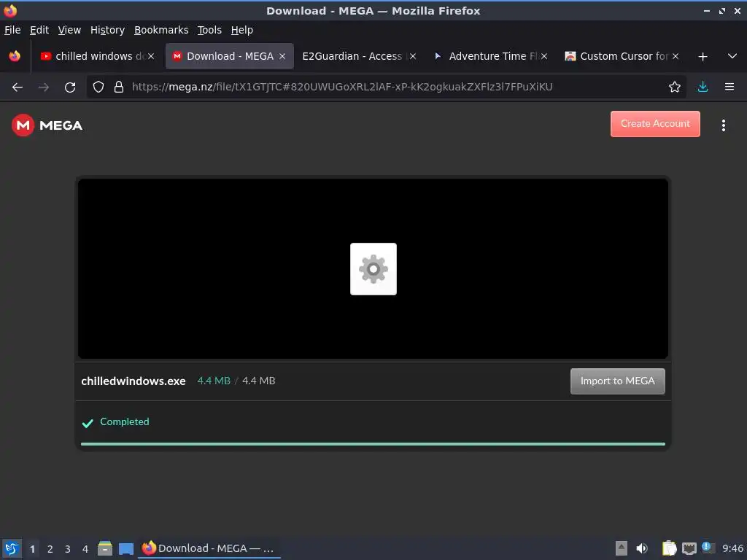Viewport: 747px width, 560px height.
Task: Click the clipboard manager tray icon
Action: tap(670, 548)
